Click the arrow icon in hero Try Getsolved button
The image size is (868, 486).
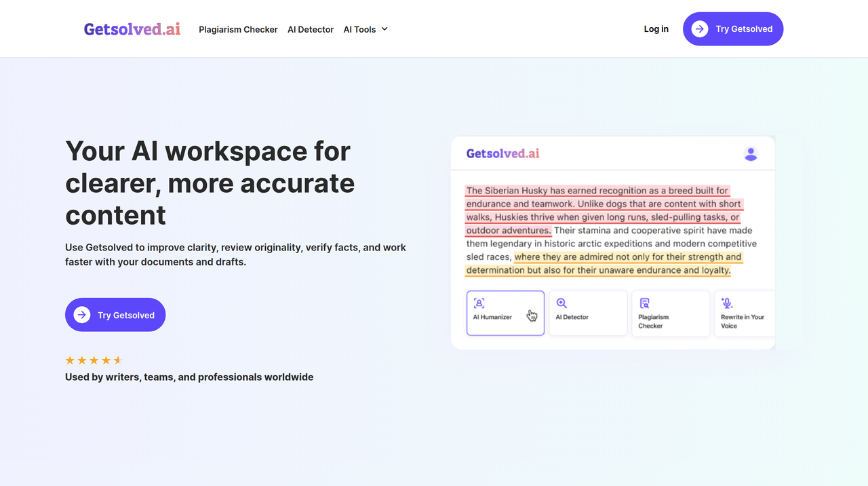82,315
